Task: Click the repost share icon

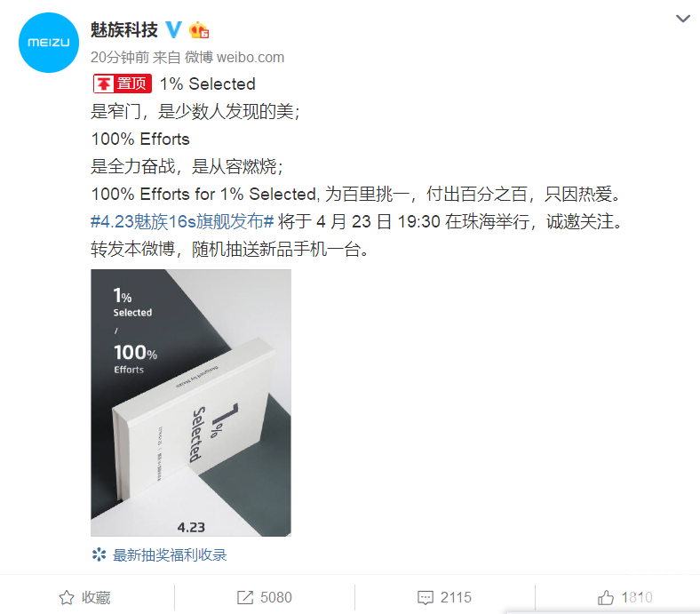Action: click(245, 597)
